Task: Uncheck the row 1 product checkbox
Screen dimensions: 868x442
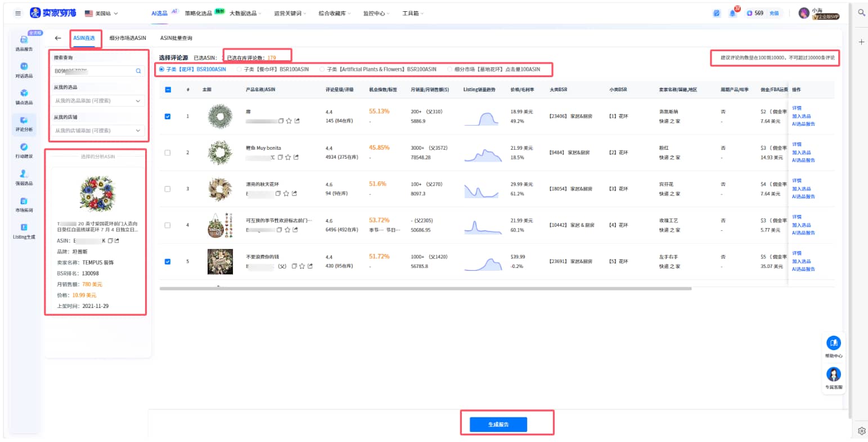Action: pyautogui.click(x=168, y=117)
